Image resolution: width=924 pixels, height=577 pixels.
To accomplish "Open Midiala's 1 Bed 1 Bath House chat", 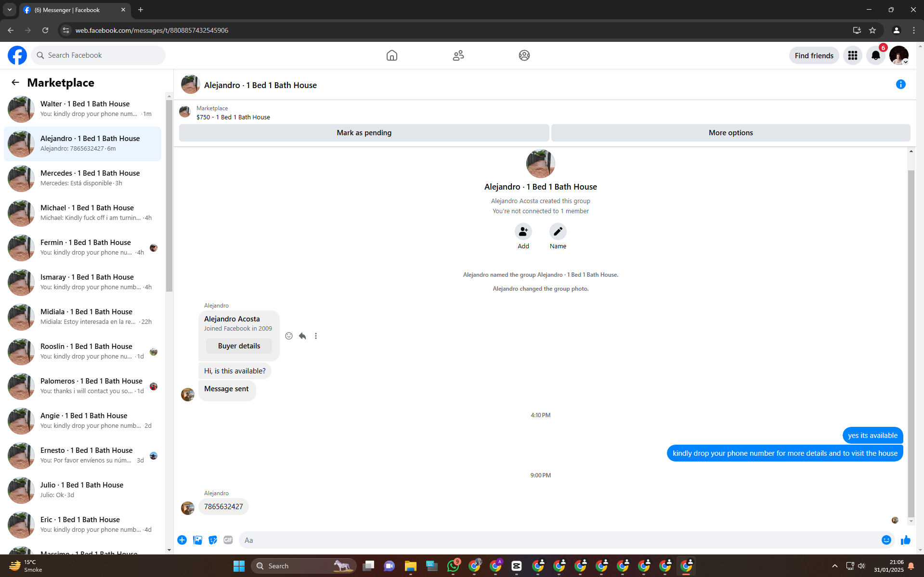I will coord(82,317).
